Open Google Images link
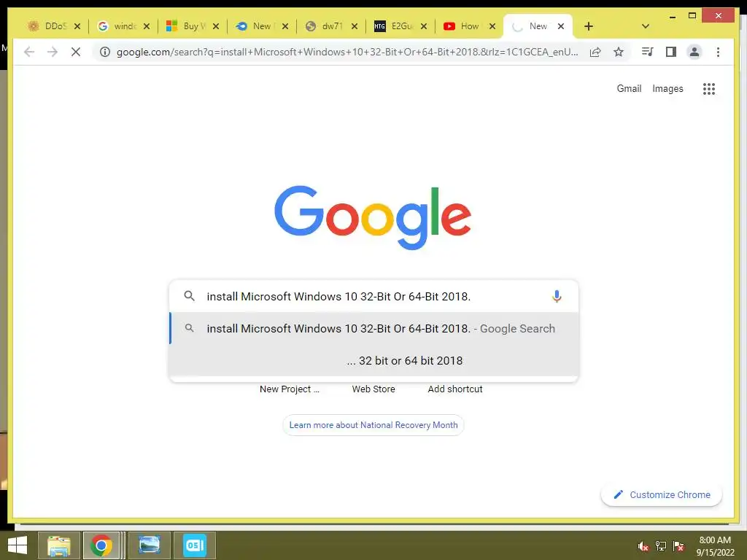This screenshot has width=747, height=560. coord(667,88)
